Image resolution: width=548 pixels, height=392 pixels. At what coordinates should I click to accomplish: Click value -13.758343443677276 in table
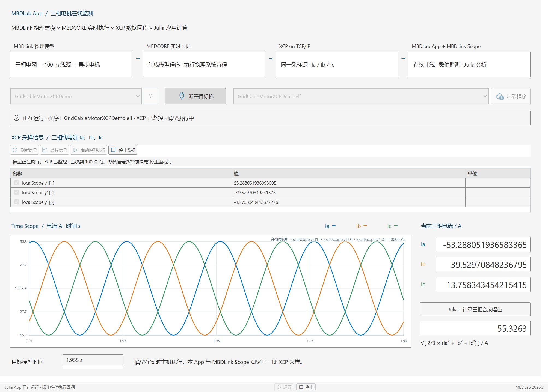[256, 202]
